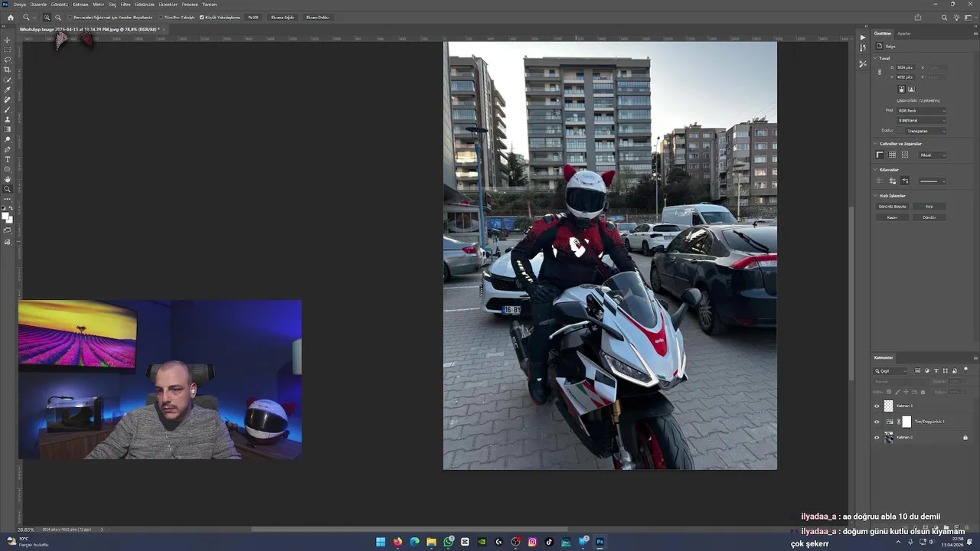Enable Tüm Pnc Yakınlştr checkbox
Viewport: 980px width, 551px height.
159,17
